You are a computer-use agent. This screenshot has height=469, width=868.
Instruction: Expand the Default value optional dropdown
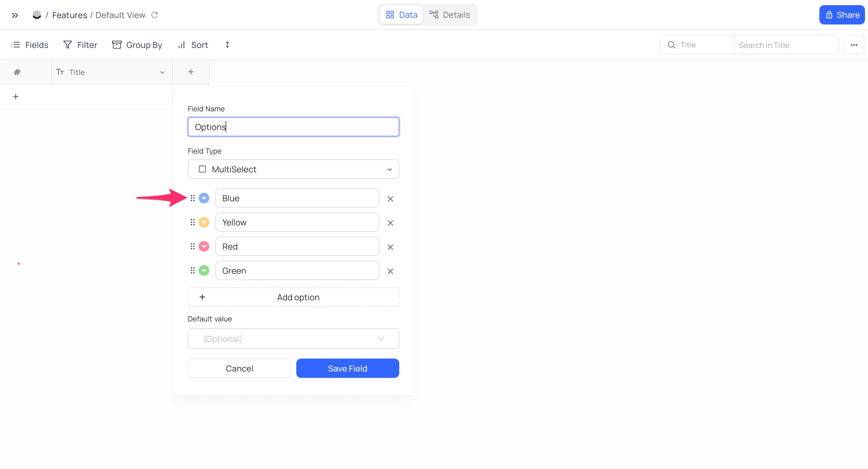click(x=293, y=339)
